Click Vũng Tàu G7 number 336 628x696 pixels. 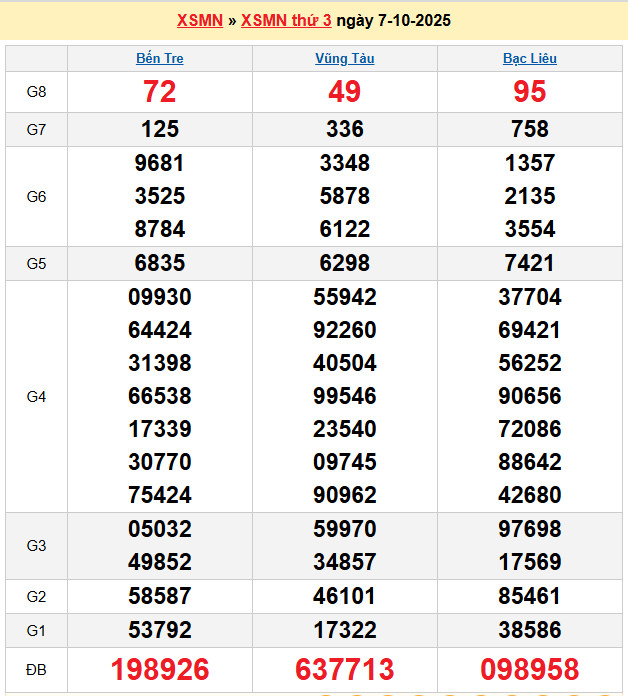pyautogui.click(x=344, y=129)
